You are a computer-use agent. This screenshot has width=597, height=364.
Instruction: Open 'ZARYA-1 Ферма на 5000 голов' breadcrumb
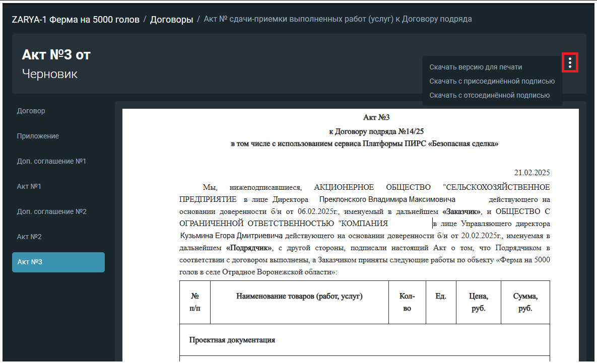76,20
